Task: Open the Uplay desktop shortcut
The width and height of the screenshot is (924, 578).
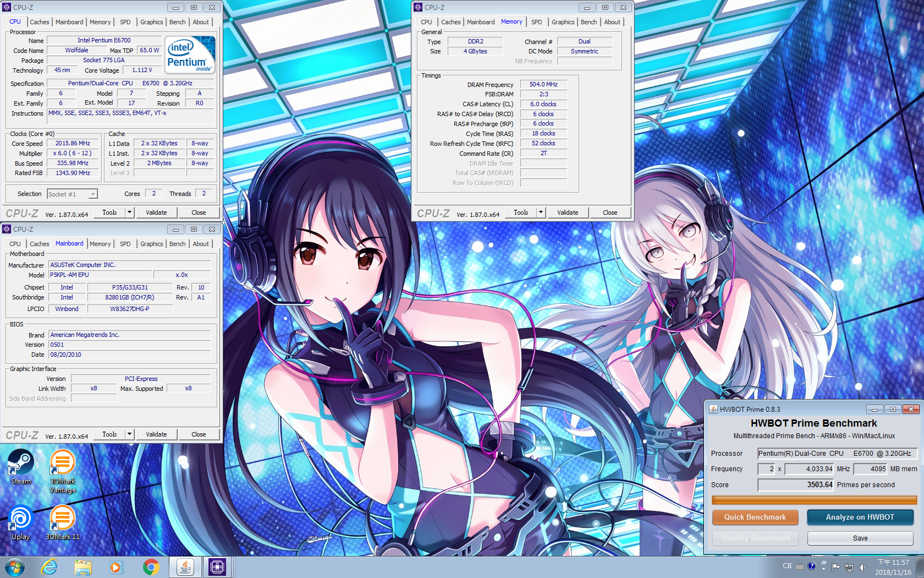Action: click(x=21, y=522)
